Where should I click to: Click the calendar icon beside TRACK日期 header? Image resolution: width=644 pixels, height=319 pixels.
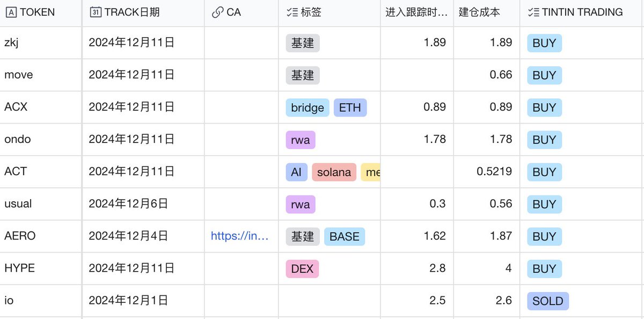[x=96, y=12]
